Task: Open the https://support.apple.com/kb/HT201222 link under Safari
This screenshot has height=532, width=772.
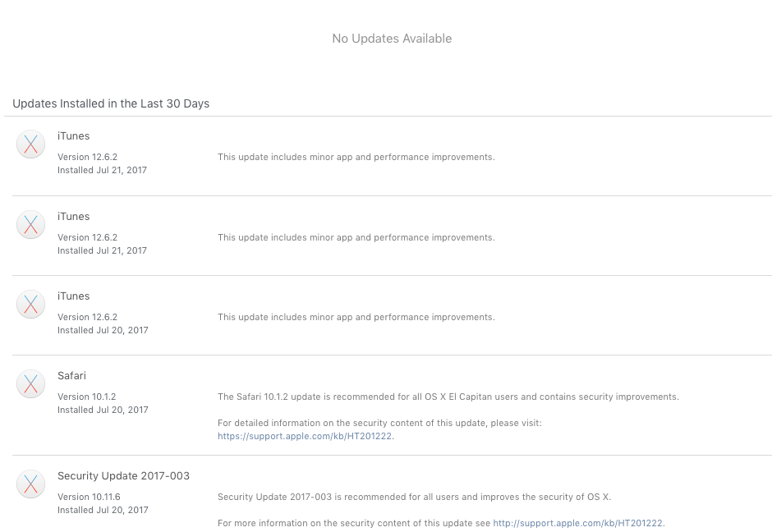Action: pyautogui.click(x=305, y=436)
